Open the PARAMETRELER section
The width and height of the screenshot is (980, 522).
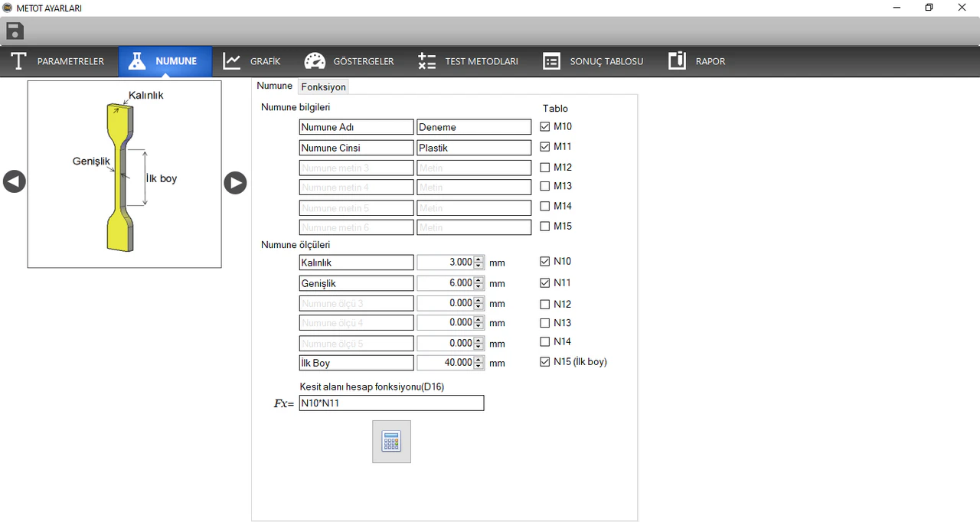59,61
